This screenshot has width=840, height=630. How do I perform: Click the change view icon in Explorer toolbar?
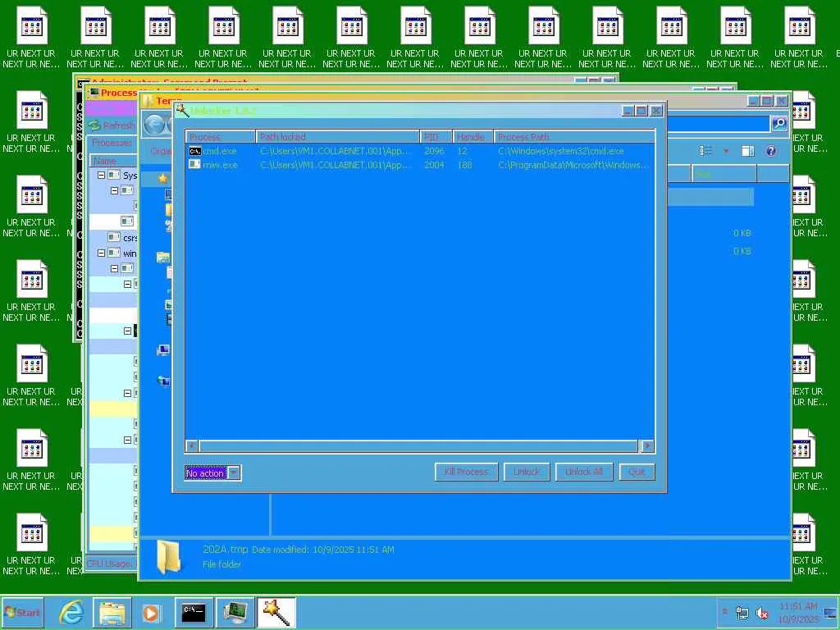point(706,151)
